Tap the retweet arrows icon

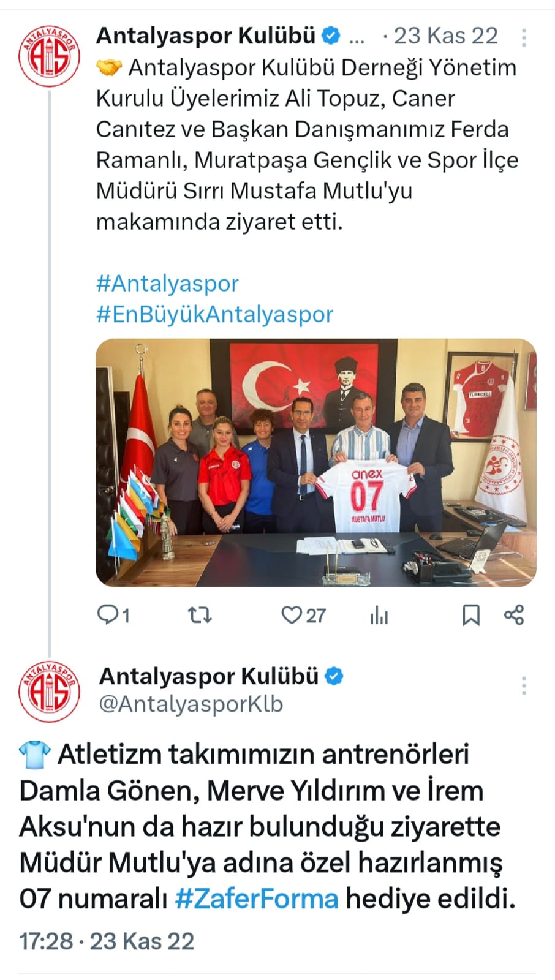(x=199, y=614)
